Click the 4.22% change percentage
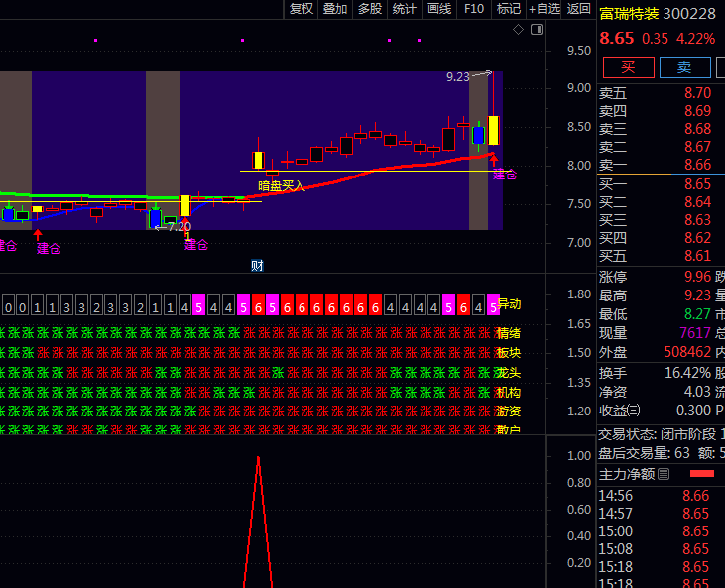725x588 pixels. tap(696, 38)
